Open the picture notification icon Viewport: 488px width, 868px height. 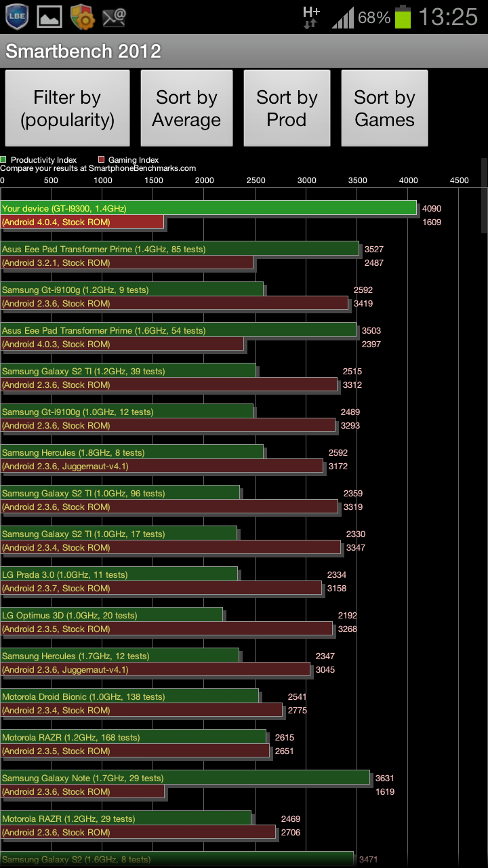(49, 18)
